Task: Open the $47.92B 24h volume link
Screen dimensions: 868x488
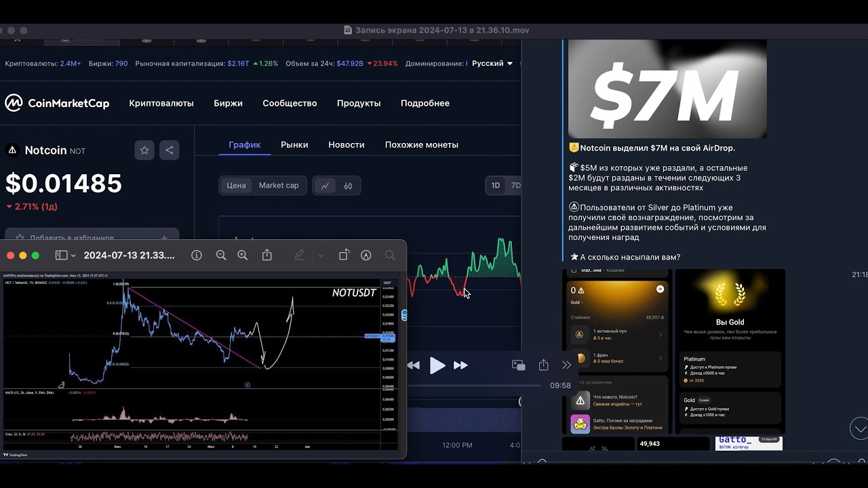Action: (350, 63)
